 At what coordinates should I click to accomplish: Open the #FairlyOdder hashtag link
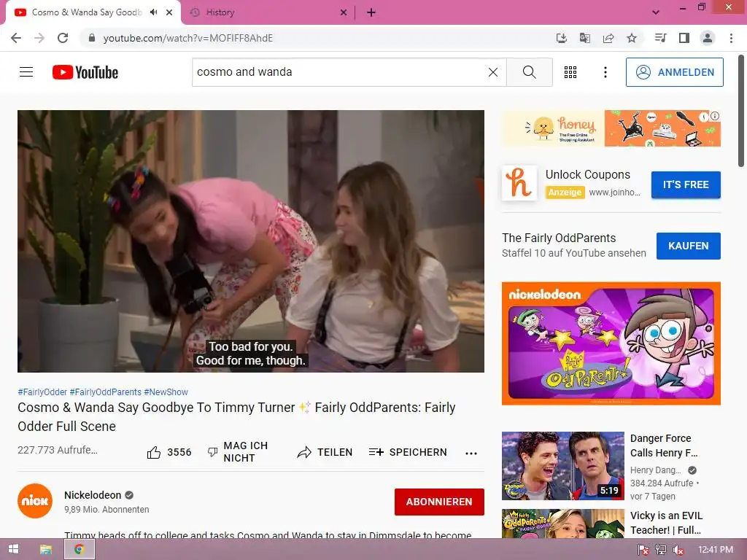(x=42, y=392)
